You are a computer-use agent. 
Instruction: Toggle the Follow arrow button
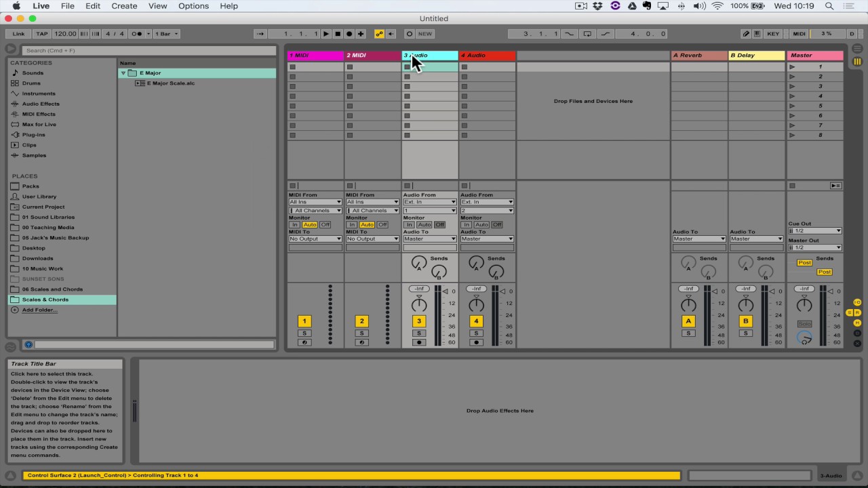coord(260,34)
